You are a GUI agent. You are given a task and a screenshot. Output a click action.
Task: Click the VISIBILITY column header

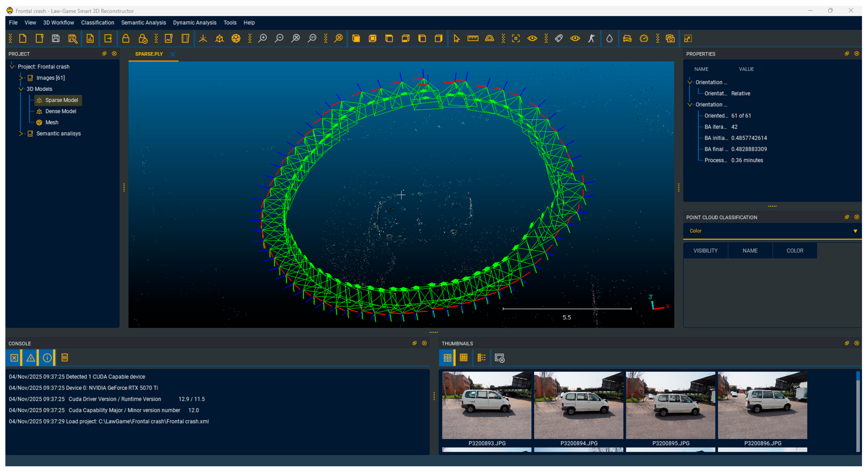click(x=705, y=251)
